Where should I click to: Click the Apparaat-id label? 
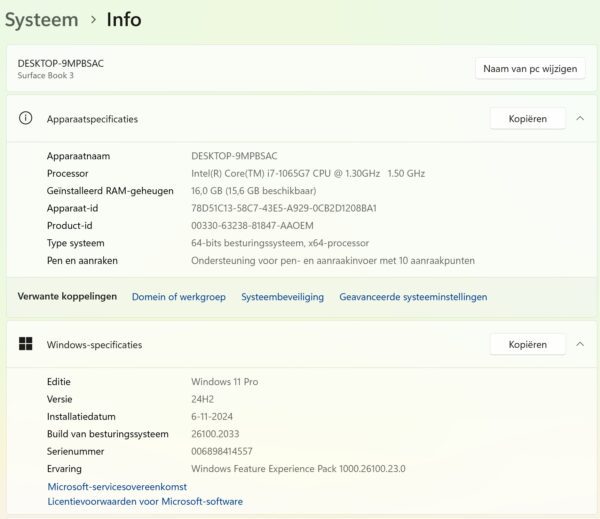click(73, 208)
